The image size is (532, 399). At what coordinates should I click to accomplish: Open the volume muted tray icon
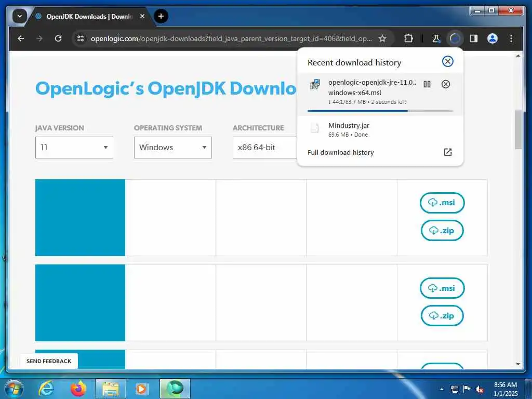point(480,390)
